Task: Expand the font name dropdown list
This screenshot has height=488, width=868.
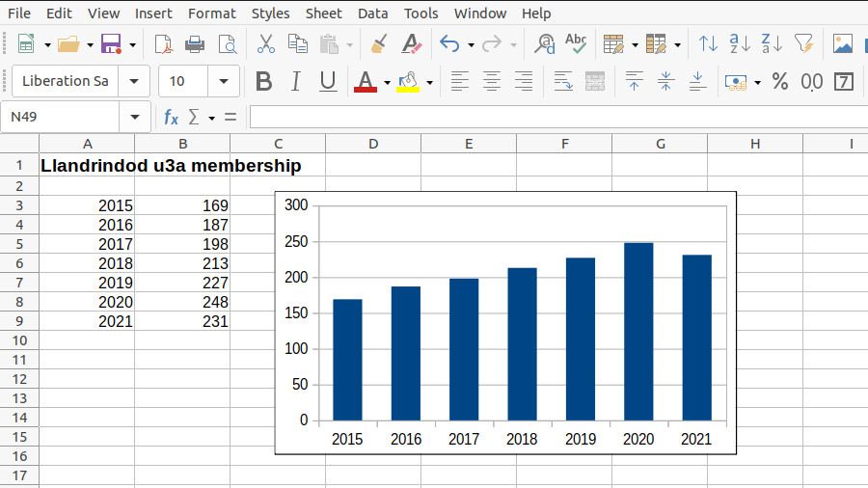Action: 134,82
